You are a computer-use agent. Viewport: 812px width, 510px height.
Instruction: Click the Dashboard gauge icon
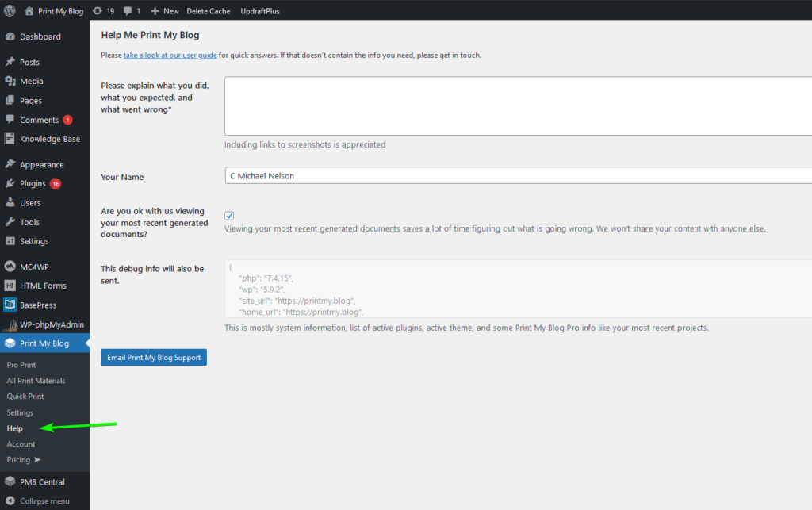point(10,36)
